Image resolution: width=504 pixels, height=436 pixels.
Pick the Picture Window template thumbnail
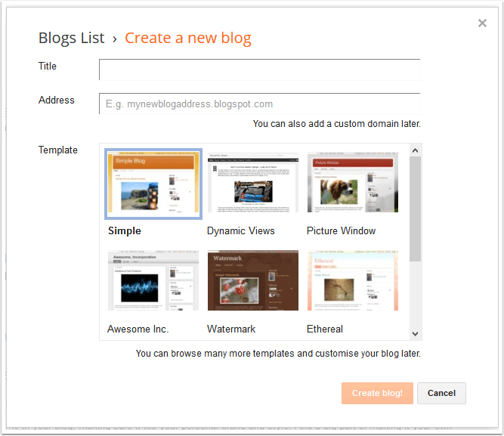click(x=352, y=184)
